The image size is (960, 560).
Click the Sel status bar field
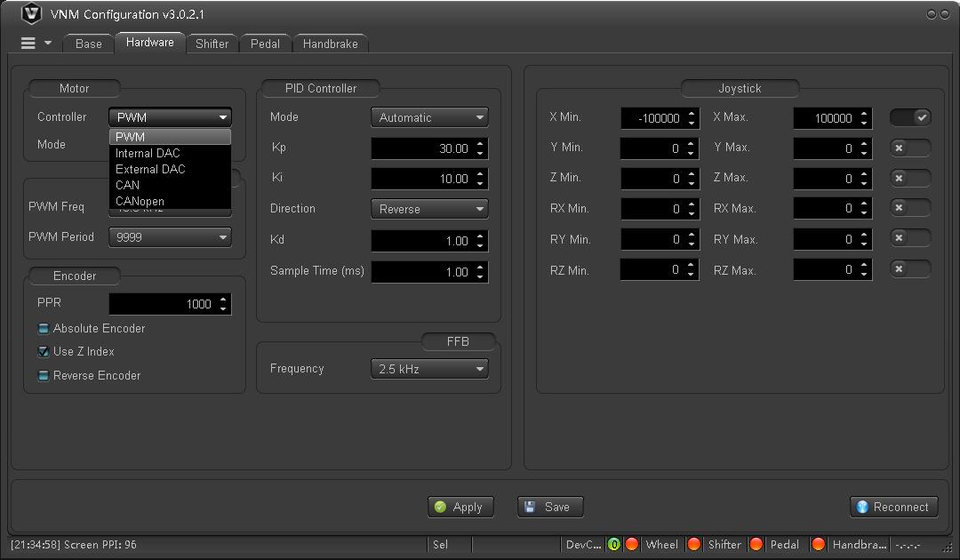[449, 545]
